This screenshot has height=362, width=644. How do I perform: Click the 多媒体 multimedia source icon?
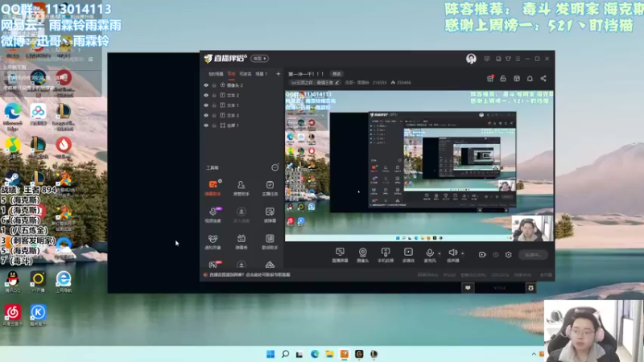tap(408, 255)
